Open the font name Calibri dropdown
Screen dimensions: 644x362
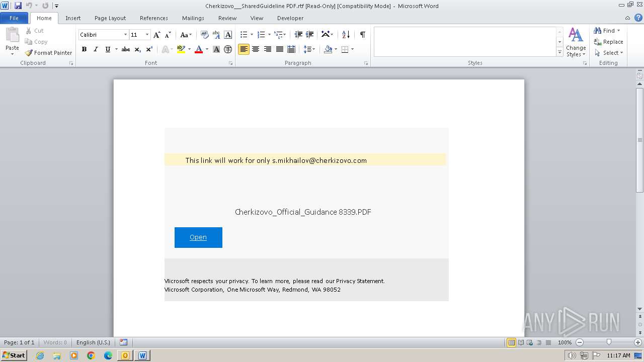(x=125, y=35)
